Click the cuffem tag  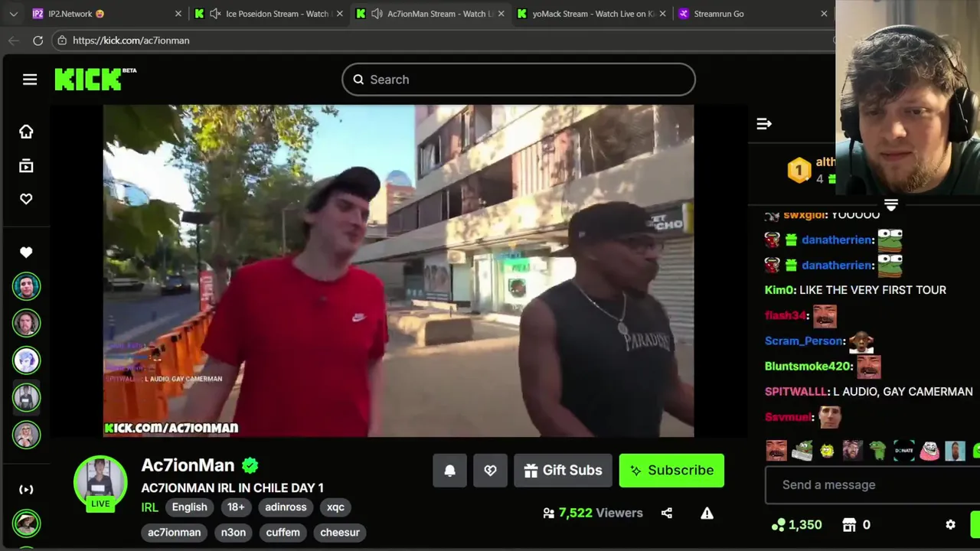(283, 533)
